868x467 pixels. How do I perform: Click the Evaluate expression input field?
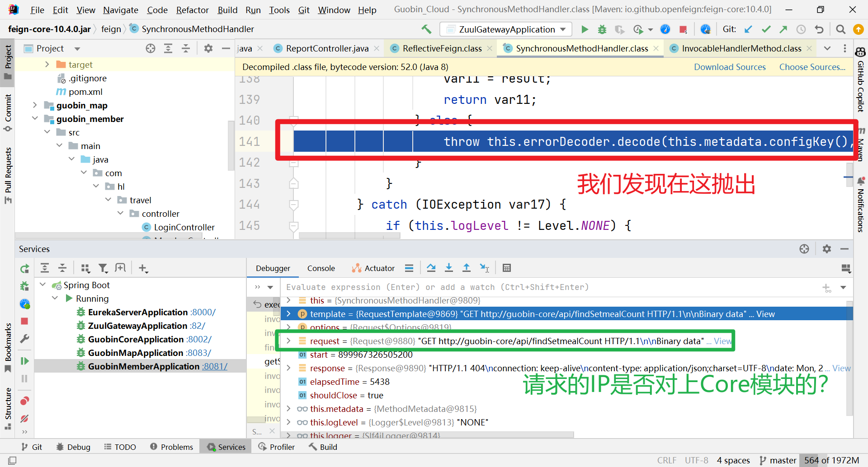(542, 287)
